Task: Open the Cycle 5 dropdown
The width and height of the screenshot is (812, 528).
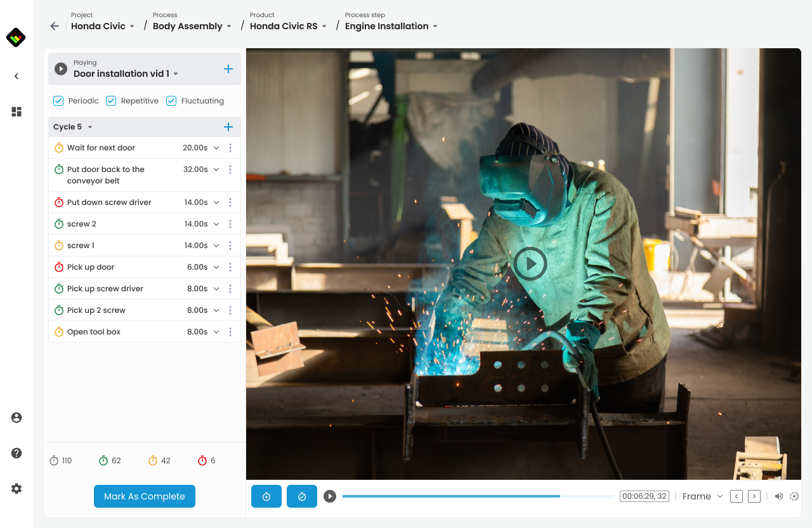Action: tap(89, 126)
